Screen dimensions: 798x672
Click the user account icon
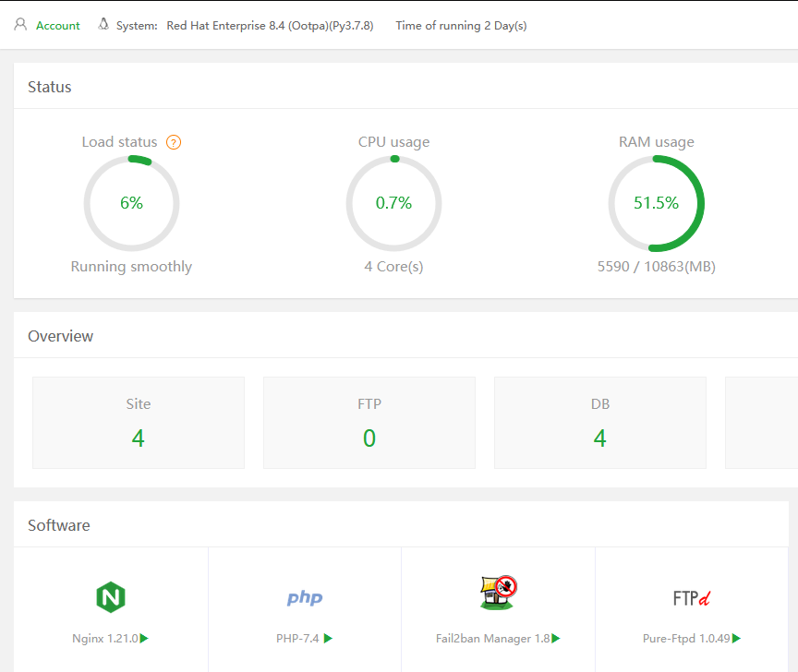point(20,25)
